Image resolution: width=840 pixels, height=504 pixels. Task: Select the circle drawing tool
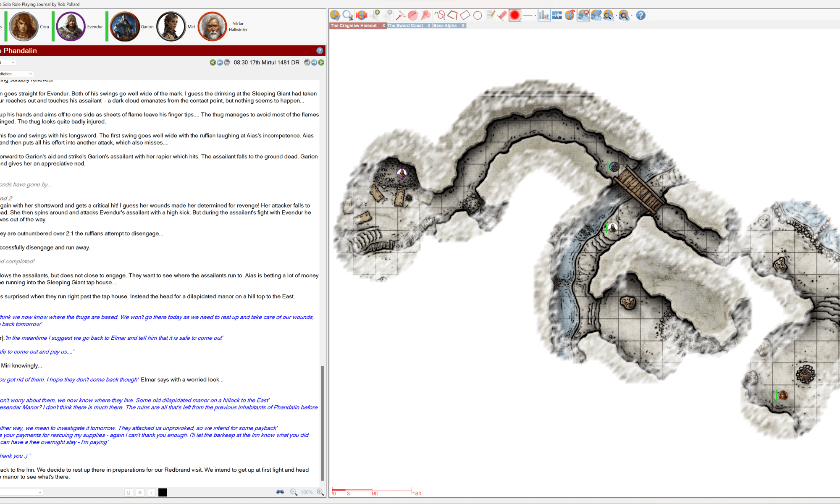coord(478,16)
